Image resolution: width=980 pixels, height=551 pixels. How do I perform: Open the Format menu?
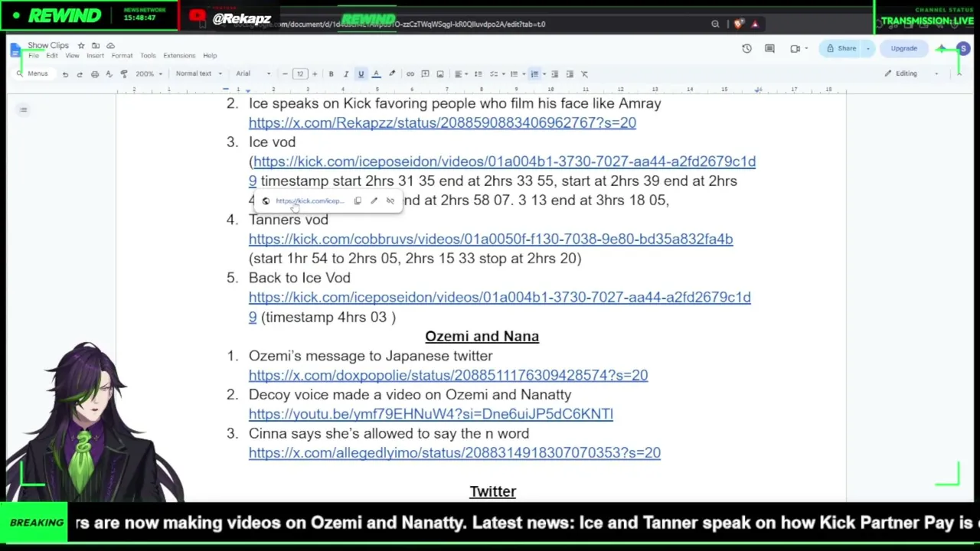122,56
